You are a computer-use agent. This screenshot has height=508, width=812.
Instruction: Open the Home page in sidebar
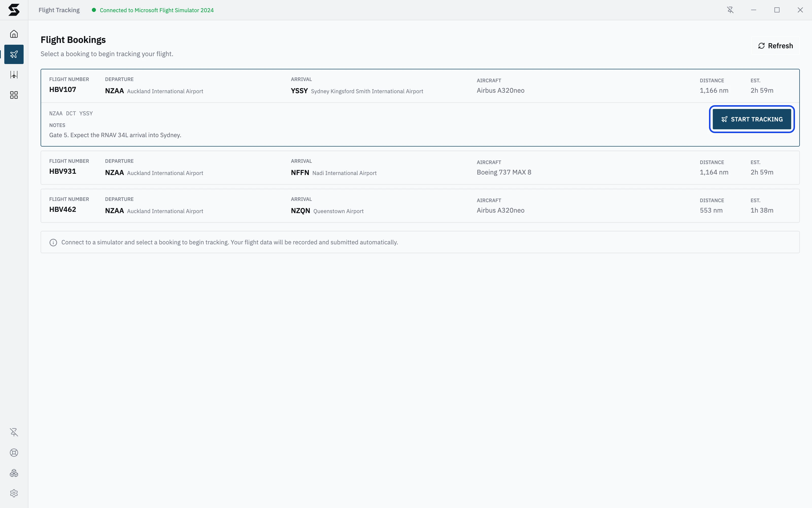tap(14, 34)
